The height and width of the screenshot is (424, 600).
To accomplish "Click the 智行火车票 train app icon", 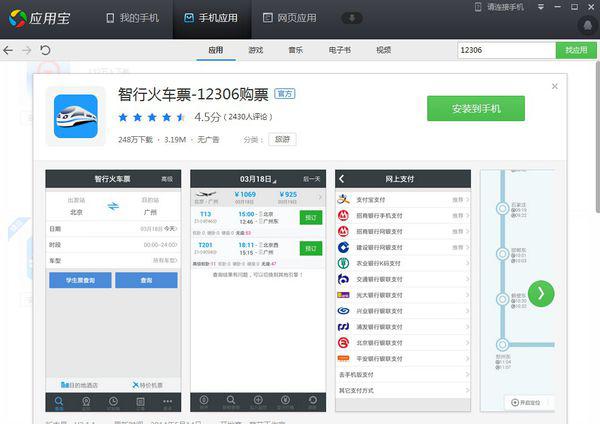I will coord(76,116).
